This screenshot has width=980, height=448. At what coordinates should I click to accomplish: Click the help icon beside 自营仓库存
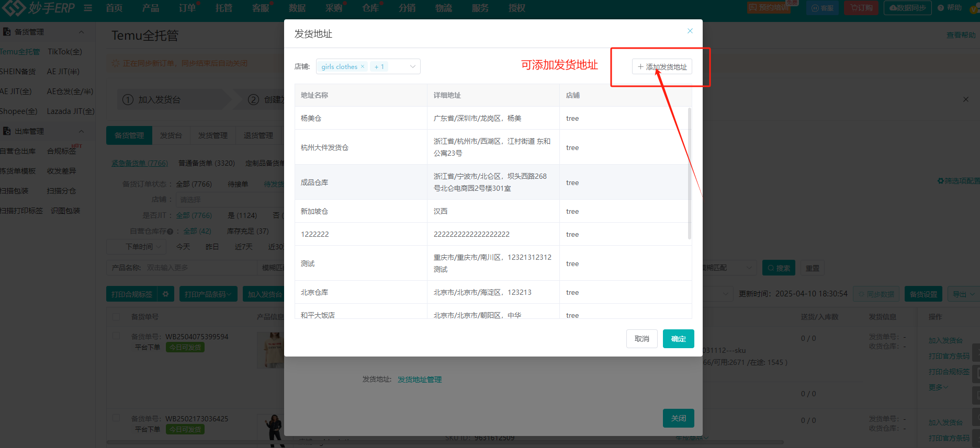[x=170, y=231]
